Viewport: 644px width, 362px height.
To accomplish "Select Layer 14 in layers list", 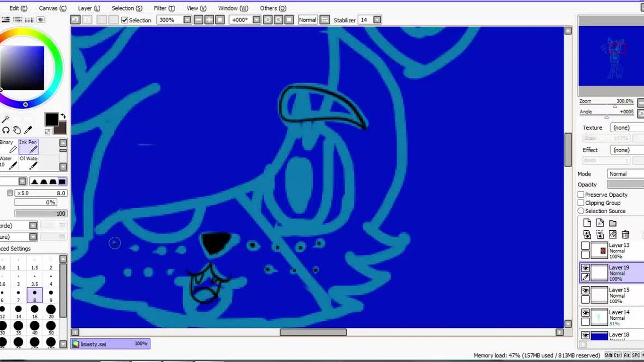I will pos(612,317).
